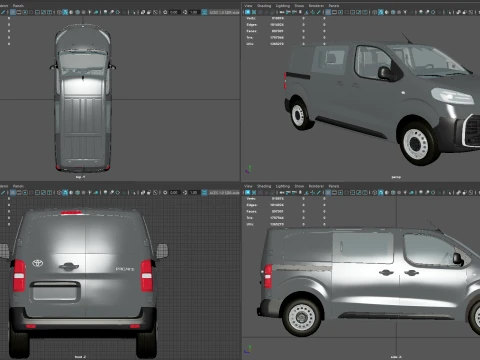This screenshot has width=480, height=360.
Task: Click Smooth Shade All in persp panel
Action: coord(381,12)
